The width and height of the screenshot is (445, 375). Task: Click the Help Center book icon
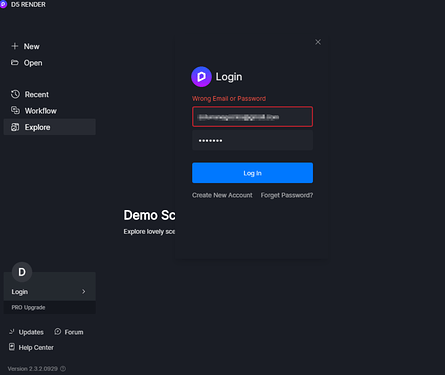[x=12, y=347]
